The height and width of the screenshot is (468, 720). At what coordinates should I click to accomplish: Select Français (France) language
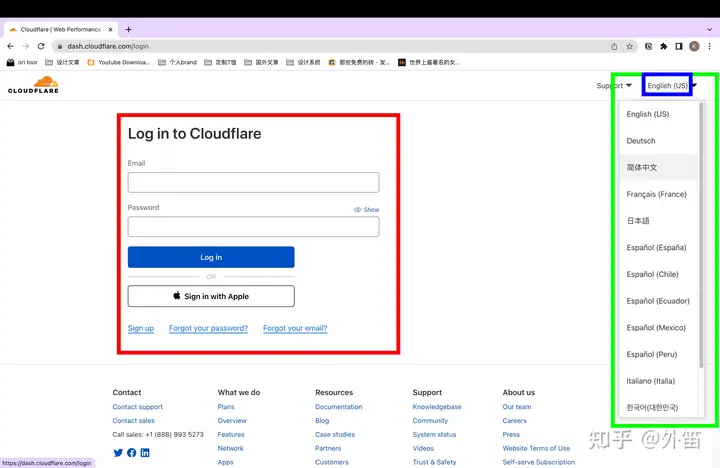658,194
